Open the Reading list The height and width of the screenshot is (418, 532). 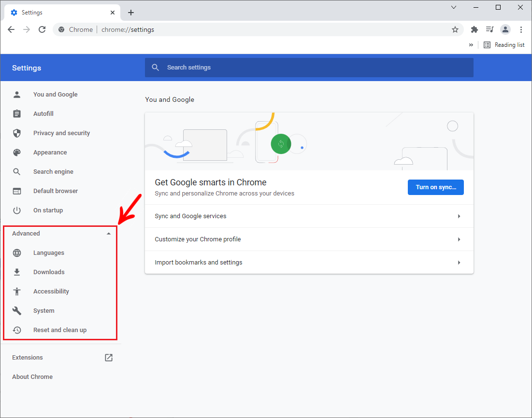pos(504,45)
